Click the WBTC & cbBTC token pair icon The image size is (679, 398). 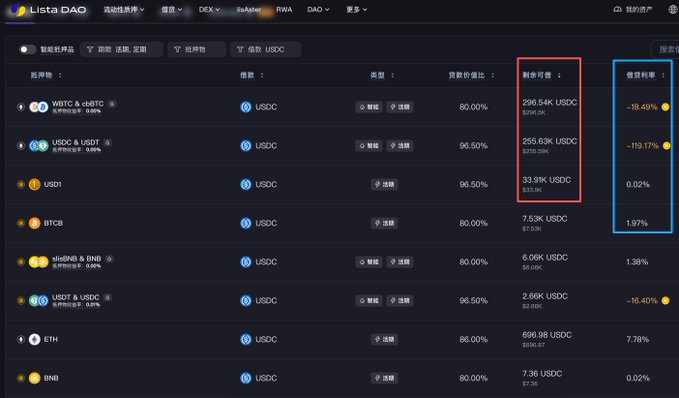(x=39, y=107)
